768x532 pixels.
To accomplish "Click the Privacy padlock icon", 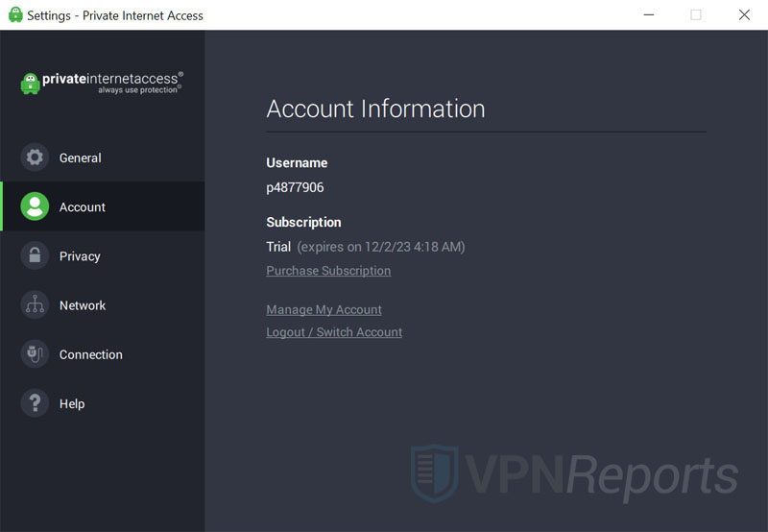I will (35, 256).
